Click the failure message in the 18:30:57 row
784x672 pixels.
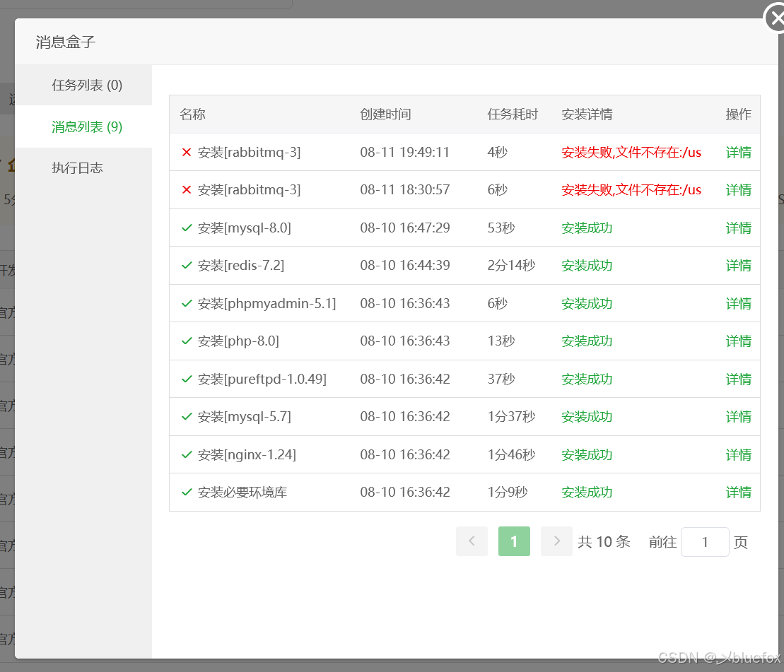coord(631,190)
